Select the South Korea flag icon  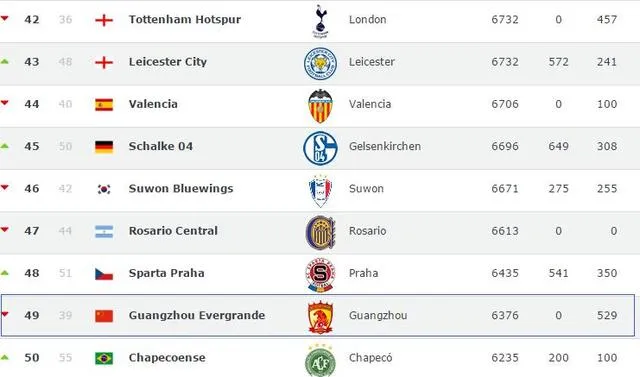[104, 189]
